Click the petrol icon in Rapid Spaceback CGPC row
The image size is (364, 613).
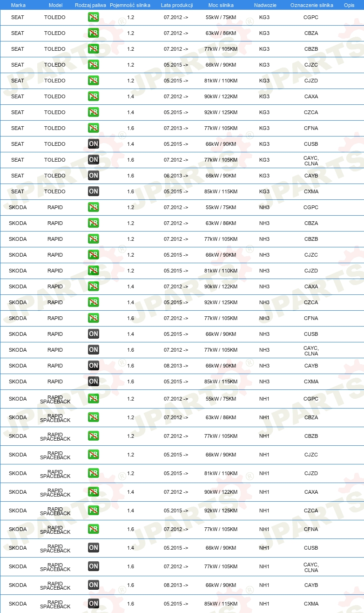94,399
